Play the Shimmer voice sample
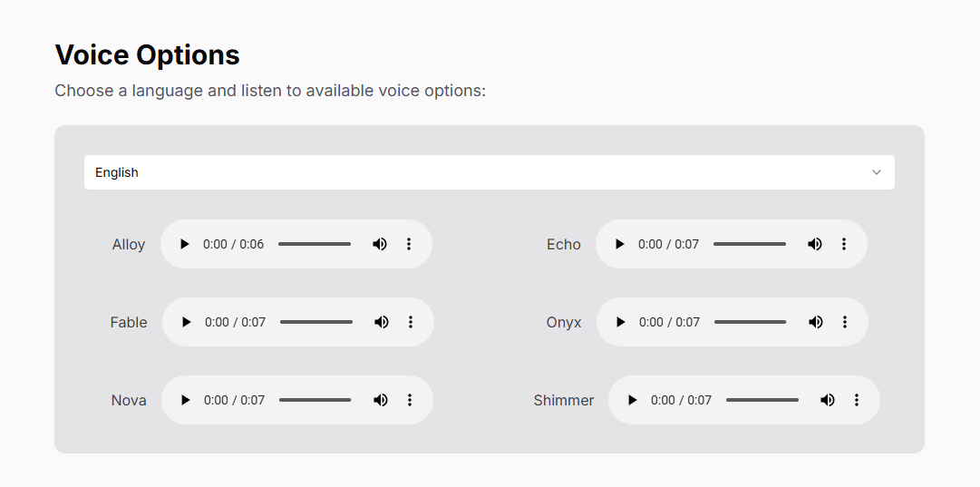The height and width of the screenshot is (487, 980). tap(633, 400)
